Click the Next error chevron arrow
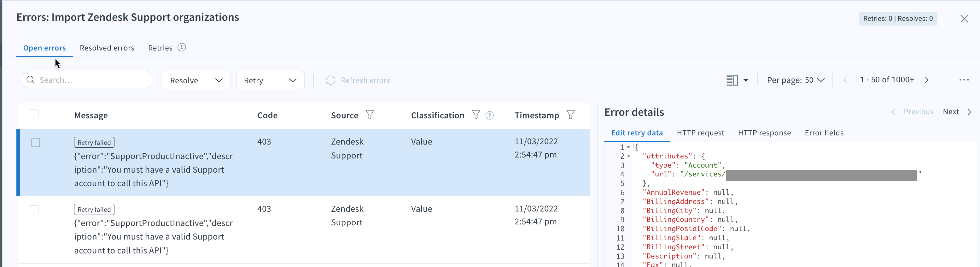This screenshot has height=267, width=980. point(969,112)
